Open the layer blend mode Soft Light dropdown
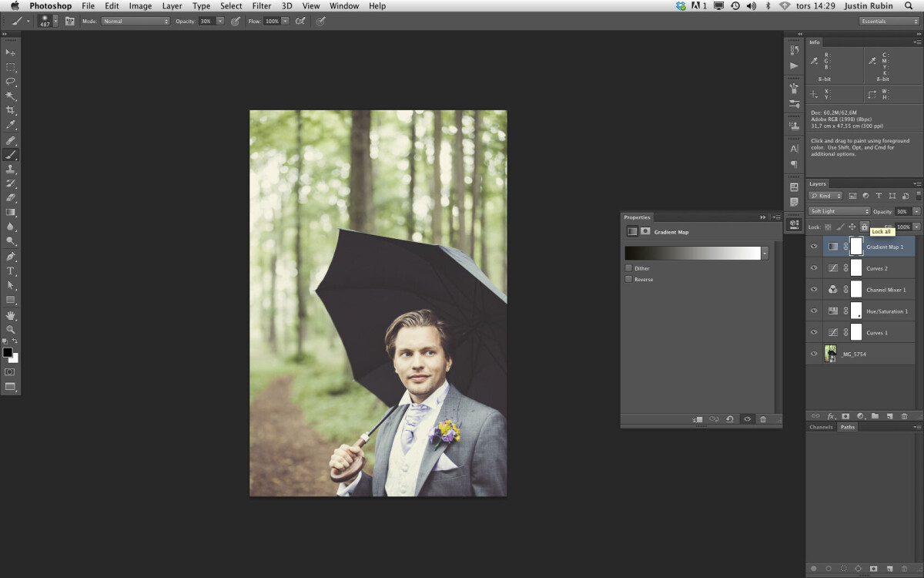Screen dimensions: 924x578 click(x=839, y=211)
